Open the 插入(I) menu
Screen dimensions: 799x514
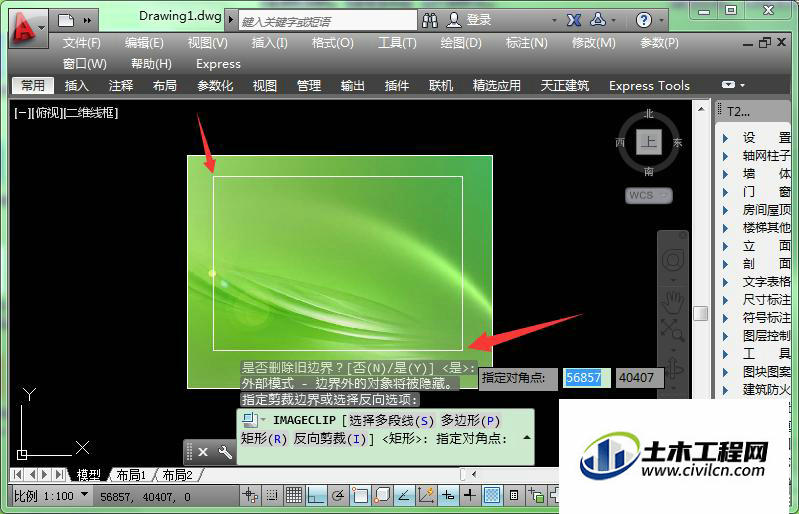click(270, 43)
